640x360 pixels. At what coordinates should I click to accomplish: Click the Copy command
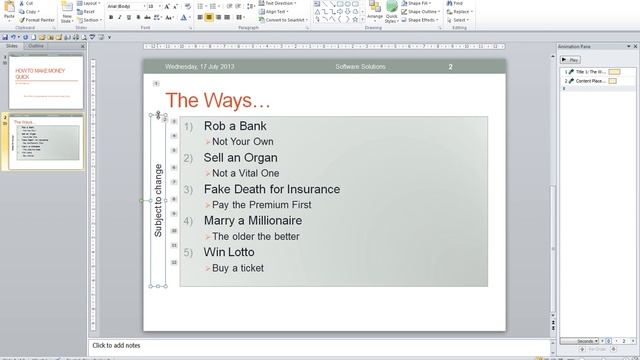(x=29, y=11)
